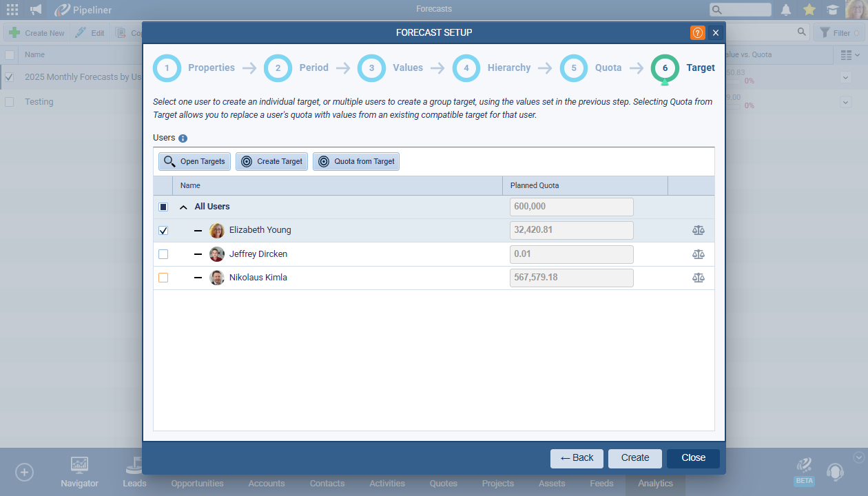This screenshot has width=868, height=496.
Task: Click the favorites star icon
Action: (809, 10)
